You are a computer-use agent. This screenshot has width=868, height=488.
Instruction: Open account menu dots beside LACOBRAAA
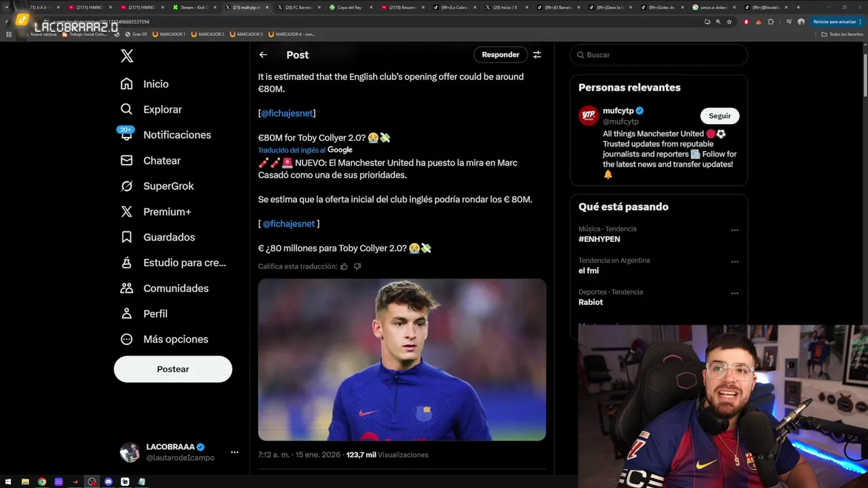click(x=235, y=452)
